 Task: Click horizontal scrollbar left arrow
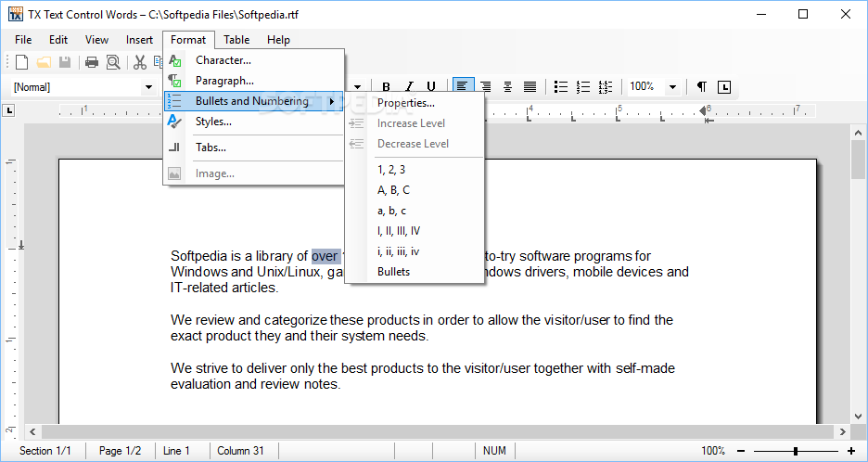point(32,431)
